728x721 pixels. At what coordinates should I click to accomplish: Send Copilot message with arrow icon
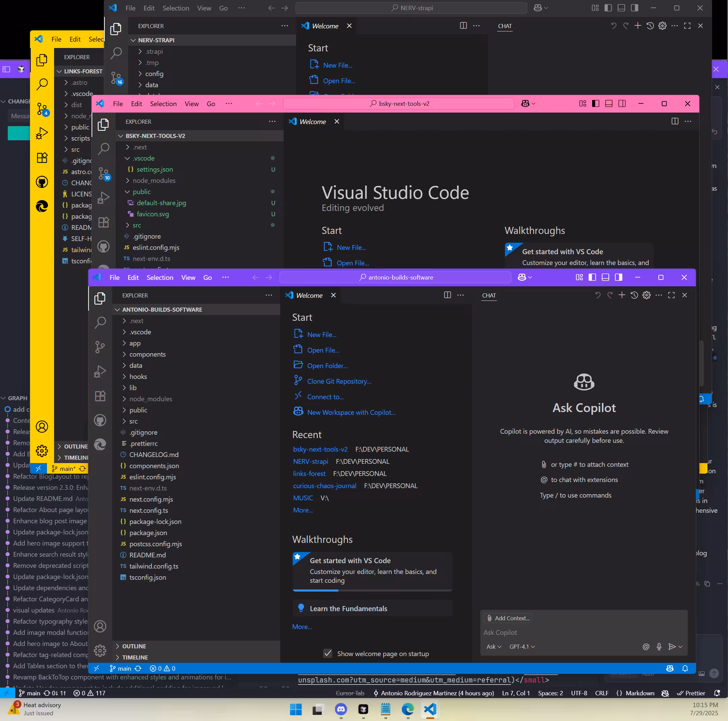672,647
